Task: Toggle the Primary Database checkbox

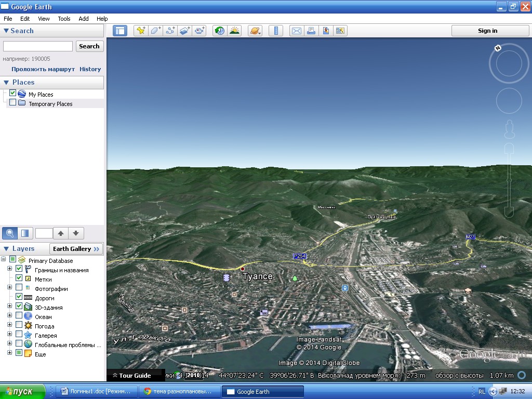Action: tap(12, 259)
